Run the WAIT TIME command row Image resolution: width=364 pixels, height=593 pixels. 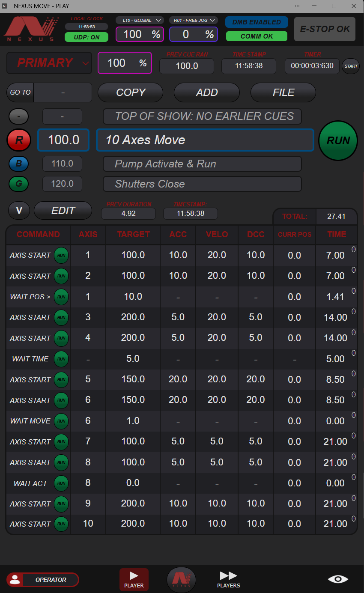[x=61, y=359]
